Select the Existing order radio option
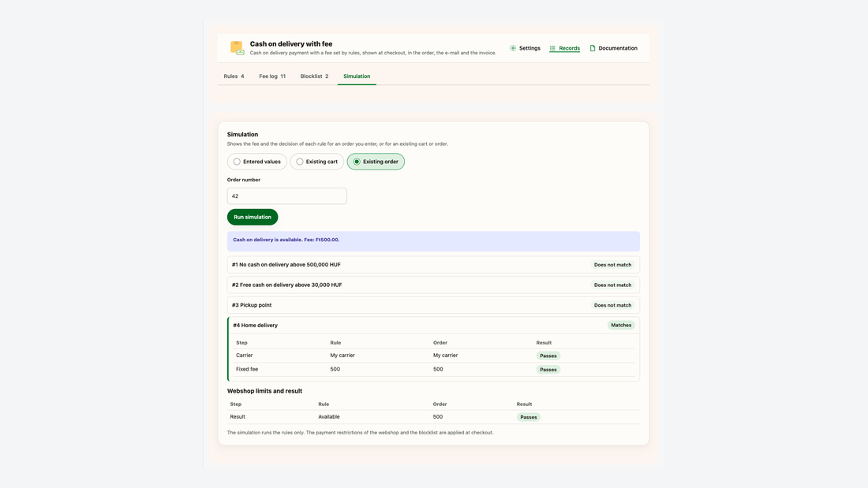 point(376,162)
